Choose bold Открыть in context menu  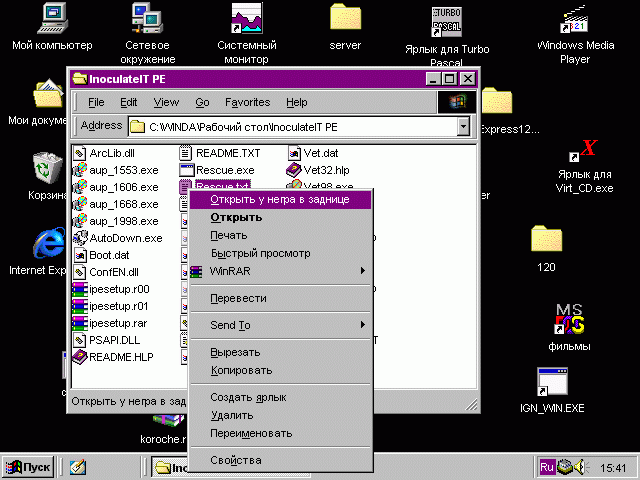[281, 218]
